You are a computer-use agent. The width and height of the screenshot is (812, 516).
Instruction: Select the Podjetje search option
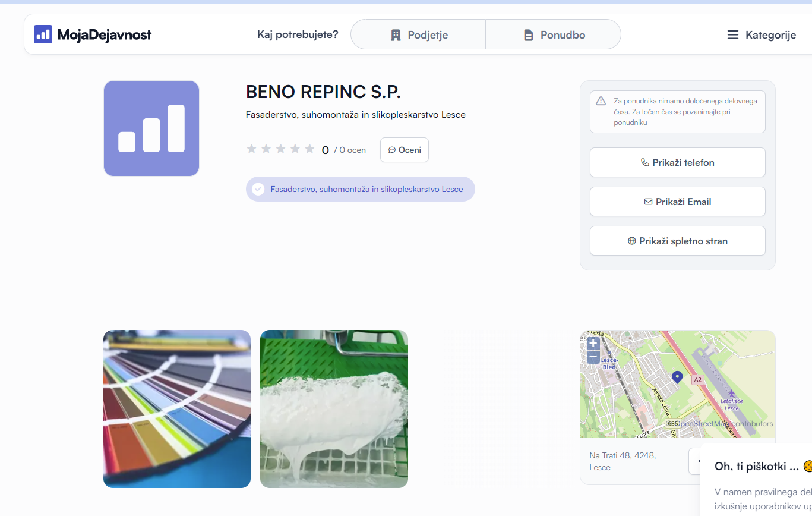pyautogui.click(x=418, y=34)
